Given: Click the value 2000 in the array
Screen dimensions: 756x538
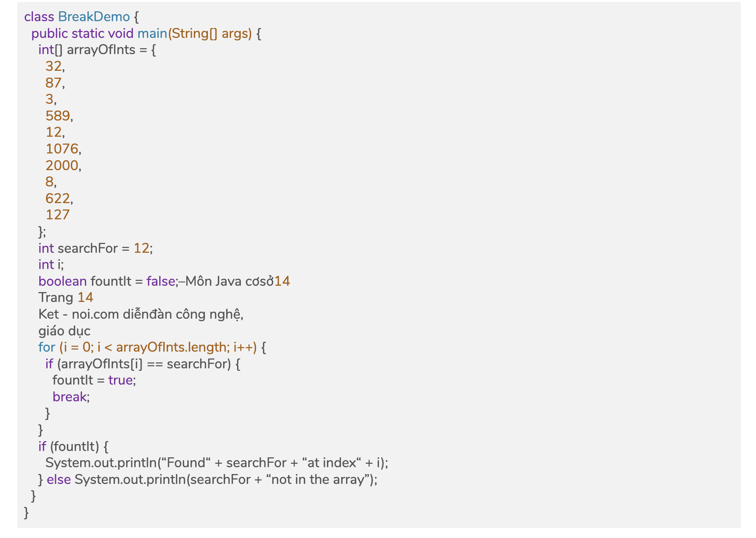Looking at the screenshot, I should (62, 165).
